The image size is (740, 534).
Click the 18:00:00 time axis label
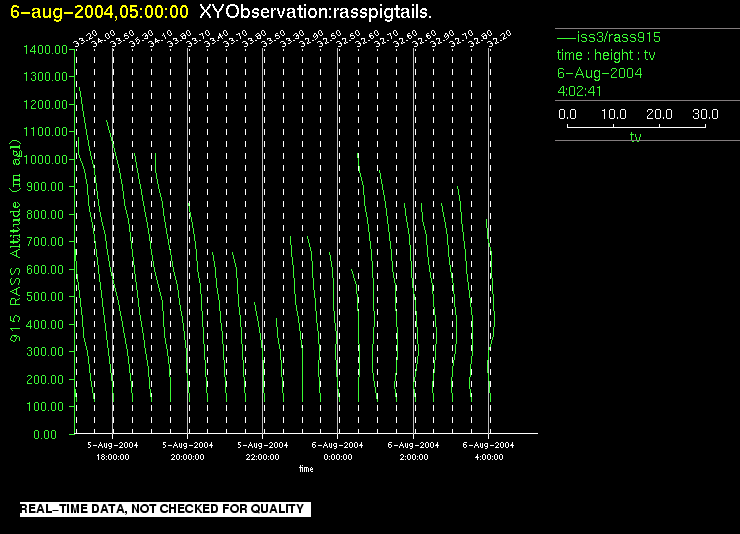pos(112,457)
